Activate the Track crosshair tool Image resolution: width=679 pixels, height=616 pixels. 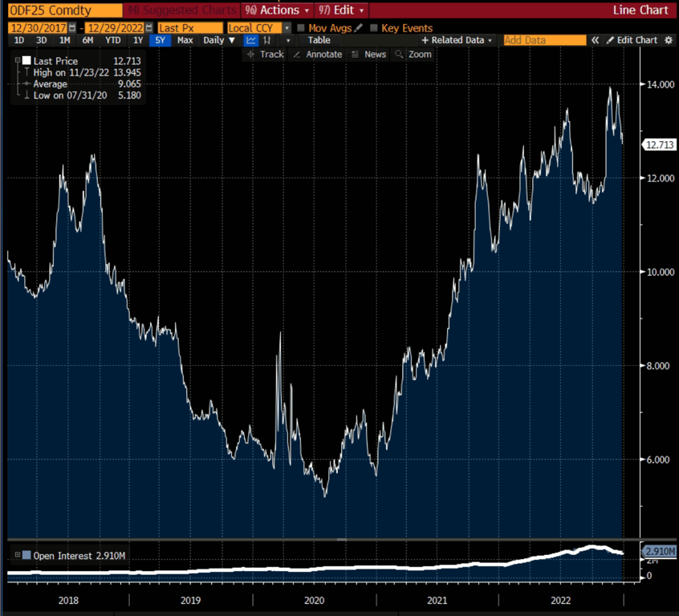point(265,55)
